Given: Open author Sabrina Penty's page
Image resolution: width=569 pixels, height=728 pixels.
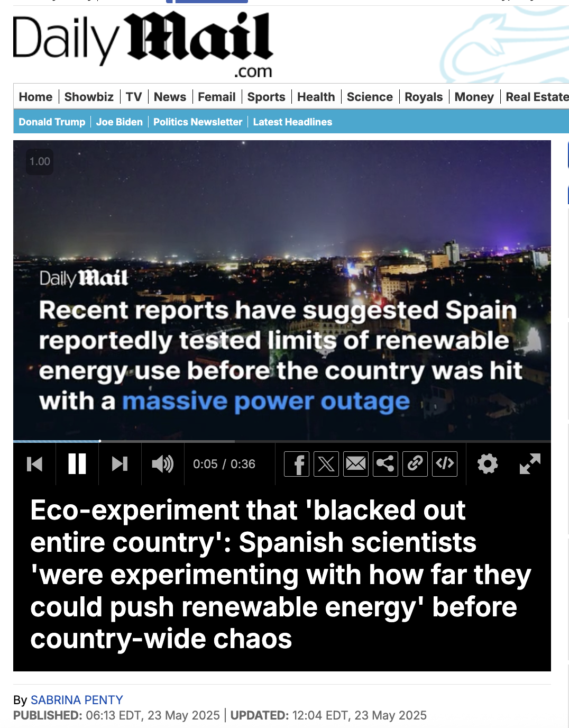Looking at the screenshot, I should [x=77, y=700].
